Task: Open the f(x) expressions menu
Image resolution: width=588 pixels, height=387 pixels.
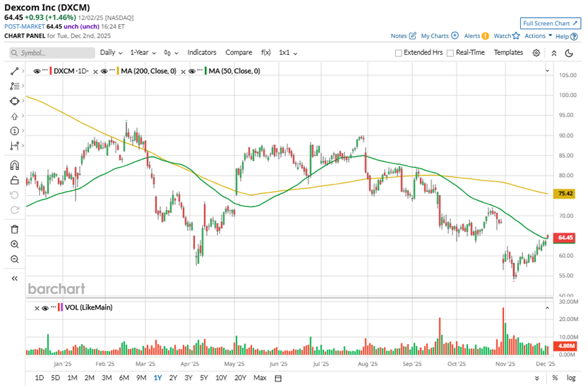Action: 266,53
